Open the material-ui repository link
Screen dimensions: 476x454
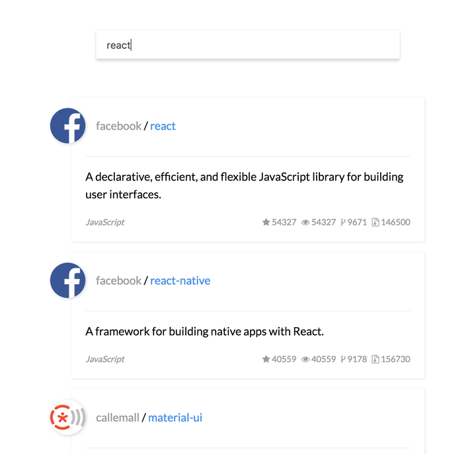(175, 418)
